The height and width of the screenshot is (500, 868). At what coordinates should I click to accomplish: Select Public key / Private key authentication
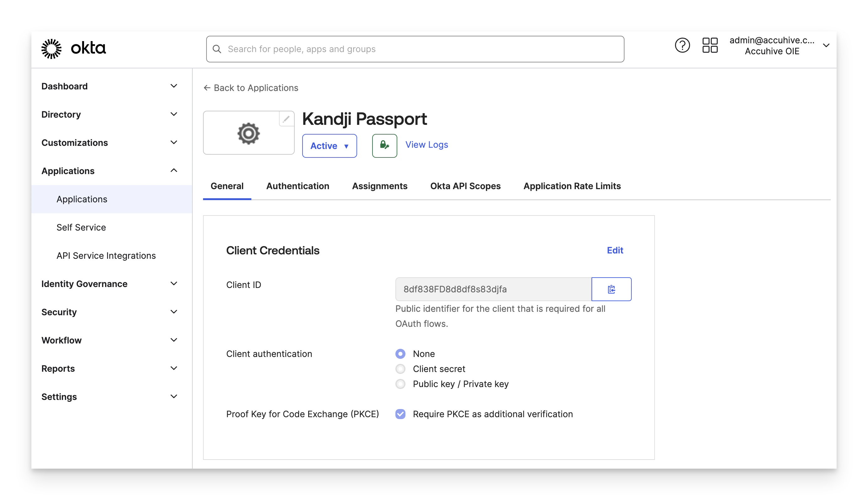(x=400, y=384)
